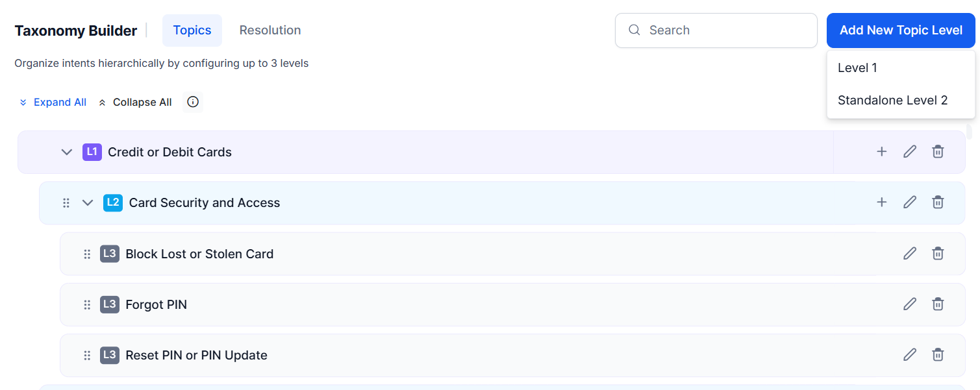The width and height of the screenshot is (980, 390).
Task: Select the Topics tab
Action: pyautogui.click(x=192, y=30)
